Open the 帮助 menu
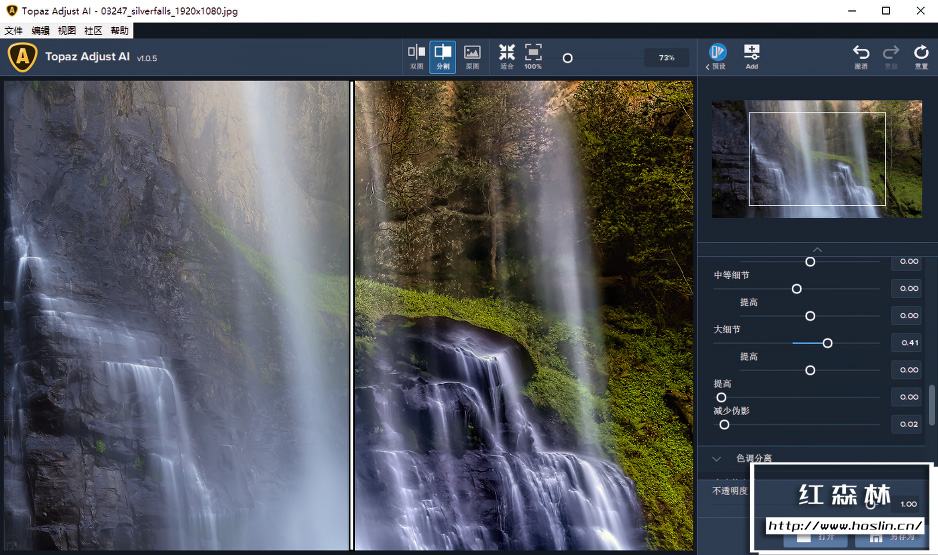The height and width of the screenshot is (555, 938). click(x=119, y=31)
